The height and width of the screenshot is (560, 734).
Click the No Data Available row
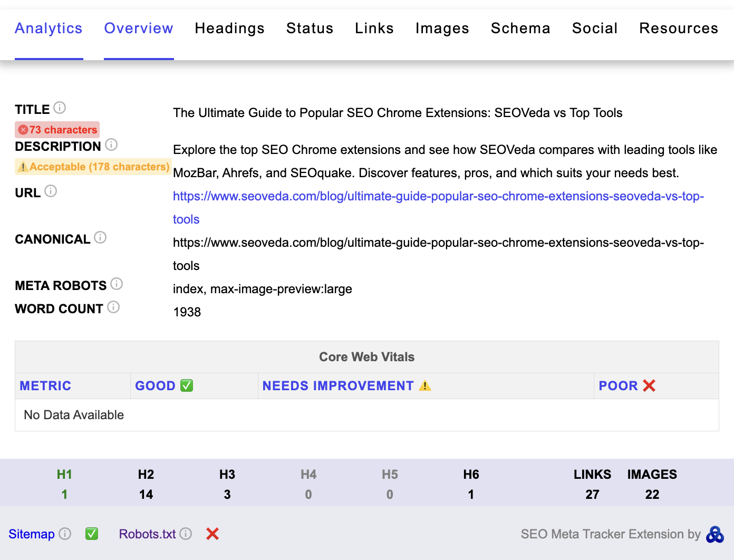[x=367, y=415]
